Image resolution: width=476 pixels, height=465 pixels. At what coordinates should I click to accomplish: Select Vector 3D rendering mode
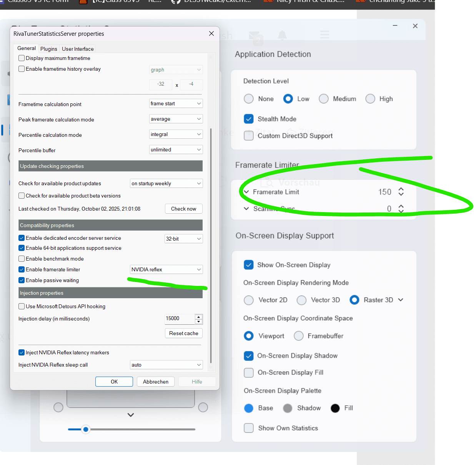point(301,300)
